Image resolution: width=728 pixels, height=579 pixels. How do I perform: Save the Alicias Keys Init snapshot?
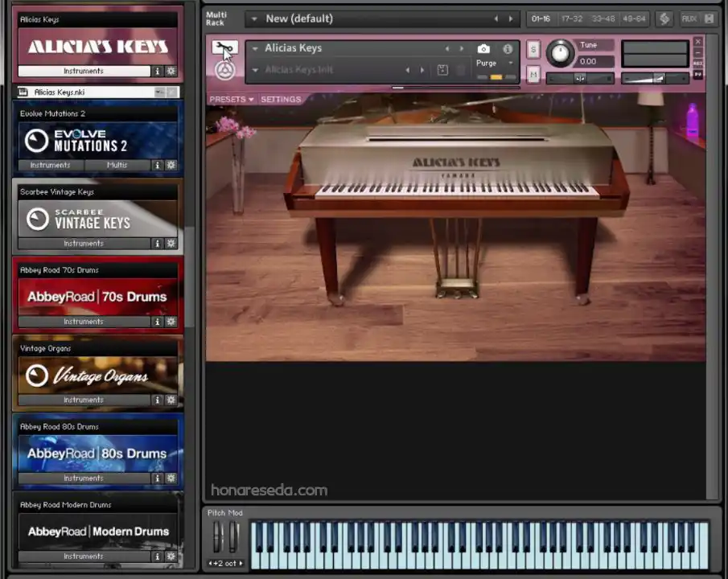click(442, 70)
